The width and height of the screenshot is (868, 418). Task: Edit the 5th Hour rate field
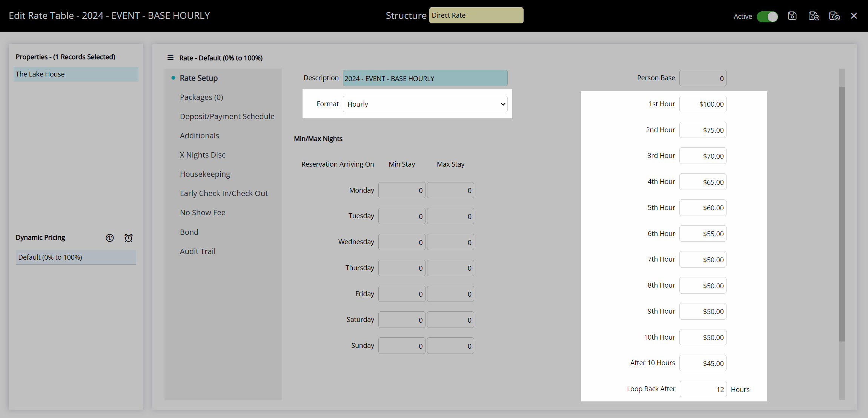point(703,208)
